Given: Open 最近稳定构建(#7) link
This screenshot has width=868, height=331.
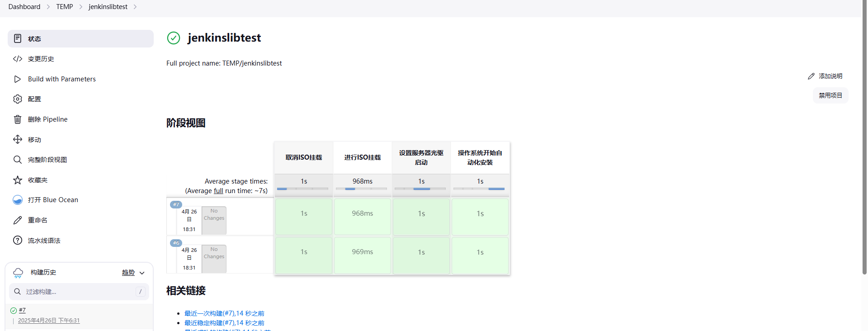Looking at the screenshot, I should tap(224, 323).
